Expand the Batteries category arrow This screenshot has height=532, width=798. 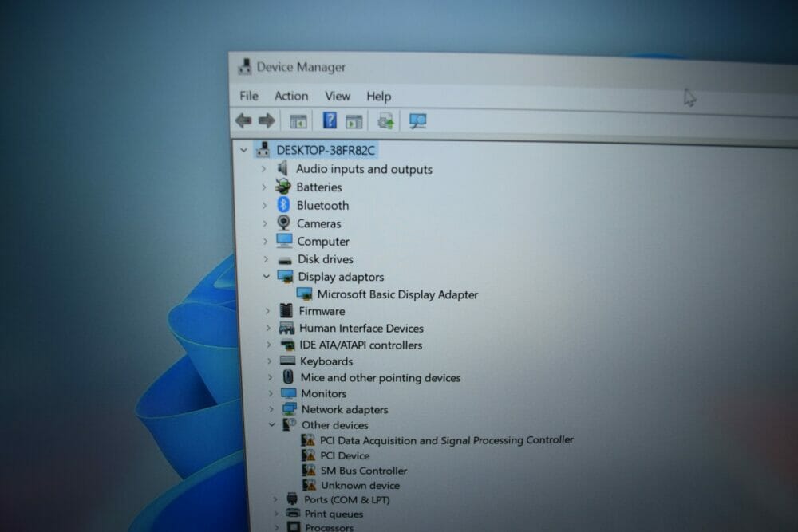pyautogui.click(x=263, y=187)
